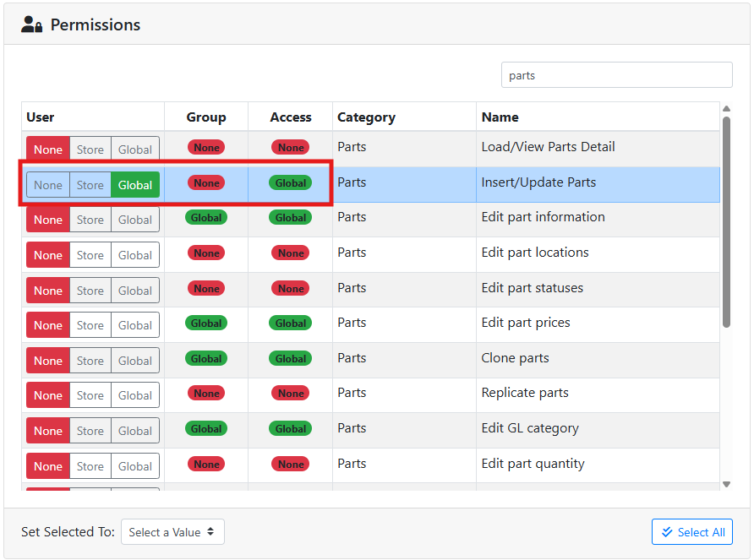
Task: Click the Select All button
Action: coord(691,532)
